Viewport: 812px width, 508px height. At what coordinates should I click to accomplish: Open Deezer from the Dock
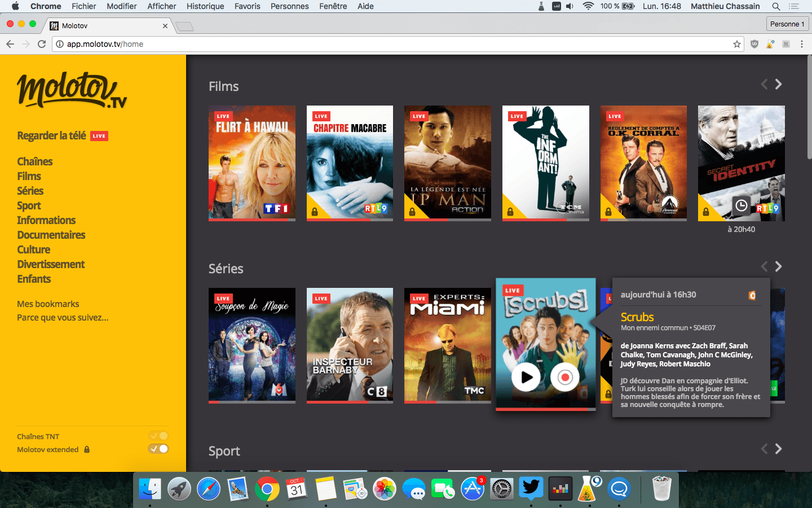click(561, 489)
